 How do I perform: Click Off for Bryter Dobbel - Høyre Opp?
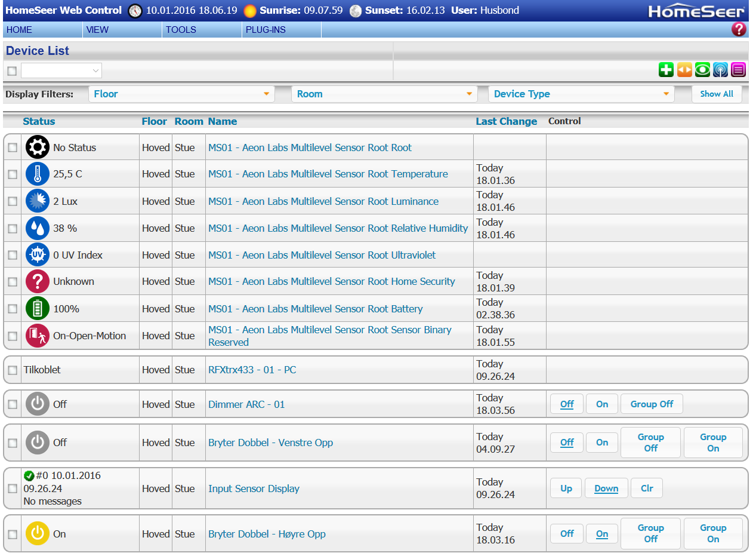tap(567, 534)
